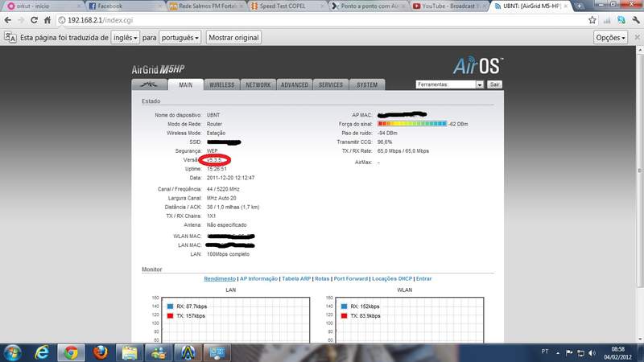Open the 'Tabela ARP' link

(x=296, y=278)
